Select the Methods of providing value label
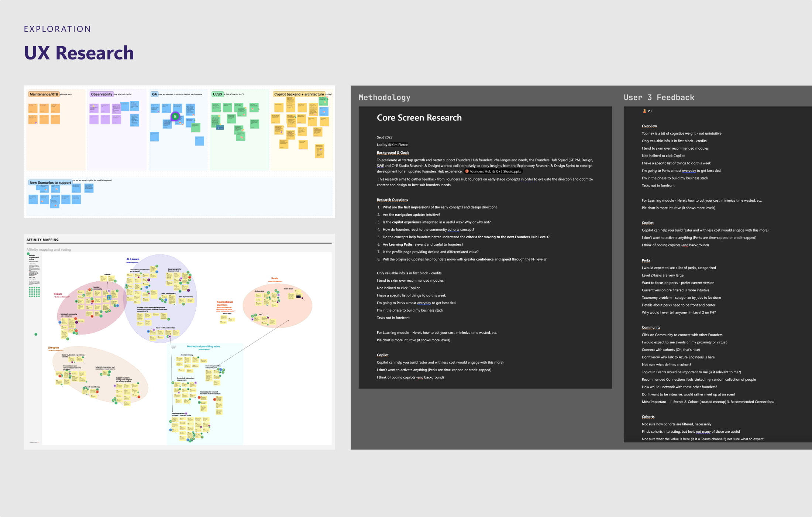Viewport: 812px width, 517px height. [203, 346]
